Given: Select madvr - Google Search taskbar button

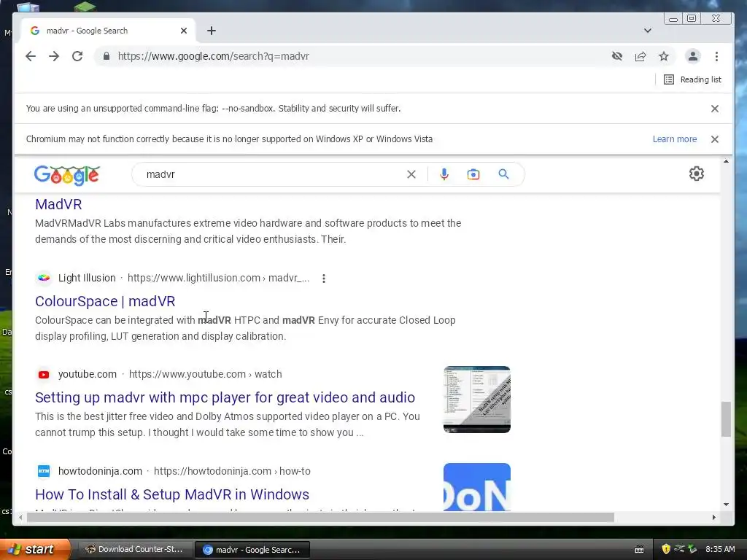Looking at the screenshot, I should tap(252, 550).
